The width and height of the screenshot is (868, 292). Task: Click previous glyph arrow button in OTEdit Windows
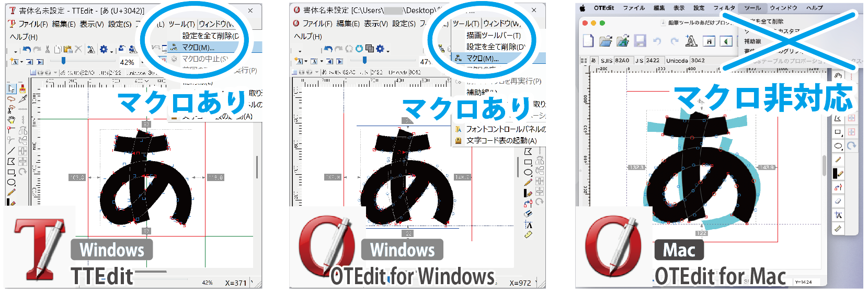[329, 61]
